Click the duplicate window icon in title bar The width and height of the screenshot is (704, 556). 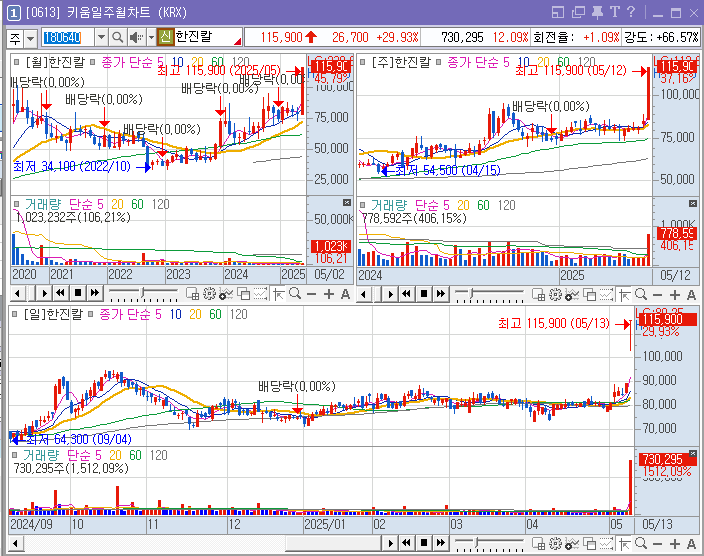578,13
